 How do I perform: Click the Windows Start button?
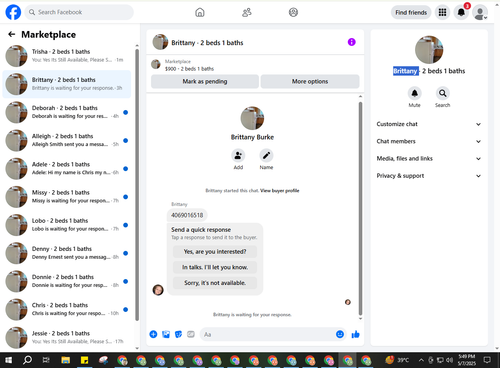pos(9,360)
